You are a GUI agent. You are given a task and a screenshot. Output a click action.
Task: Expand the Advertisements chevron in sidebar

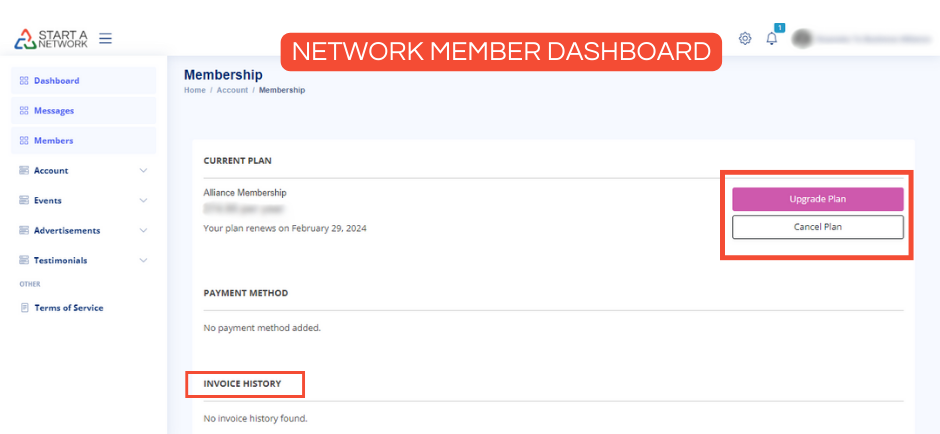pyautogui.click(x=143, y=231)
